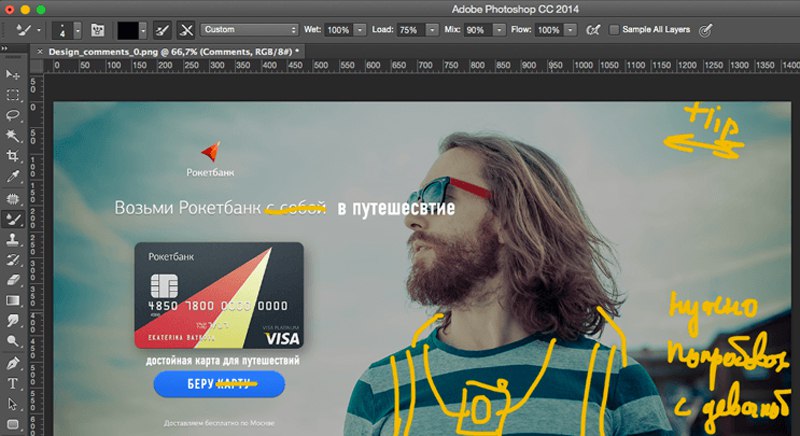Open the Flow percentage dropdown arrow
Screen dimensions: 800x436
(x=571, y=30)
